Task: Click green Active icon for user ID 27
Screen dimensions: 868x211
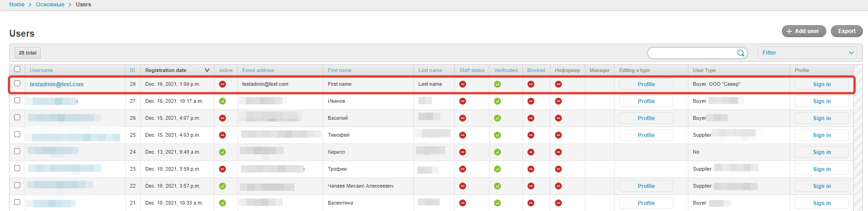Action: 222,101
